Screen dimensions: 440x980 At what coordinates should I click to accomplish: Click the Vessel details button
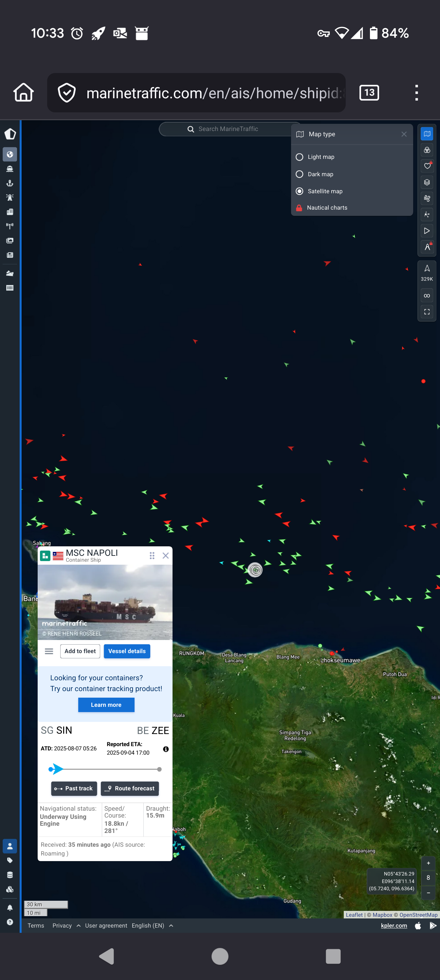pyautogui.click(x=127, y=651)
